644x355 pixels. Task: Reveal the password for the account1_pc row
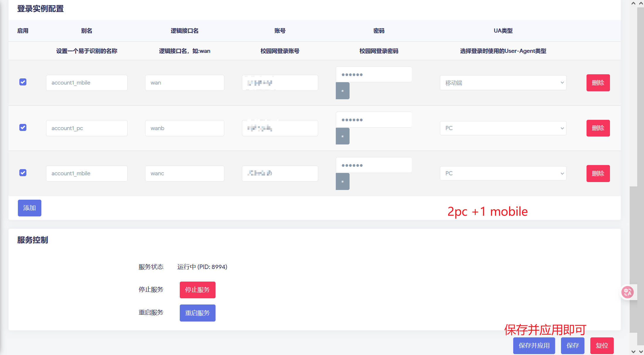click(x=343, y=136)
